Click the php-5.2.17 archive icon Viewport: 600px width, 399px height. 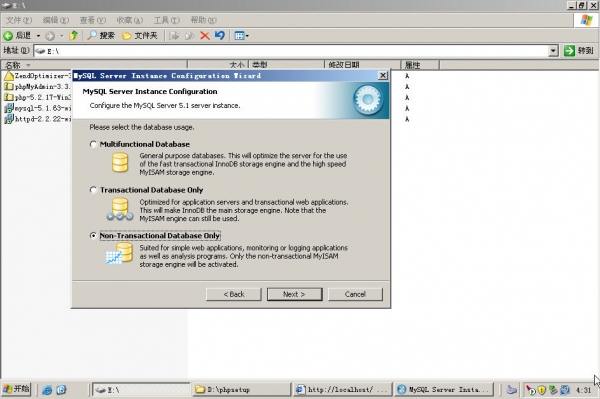click(9, 97)
